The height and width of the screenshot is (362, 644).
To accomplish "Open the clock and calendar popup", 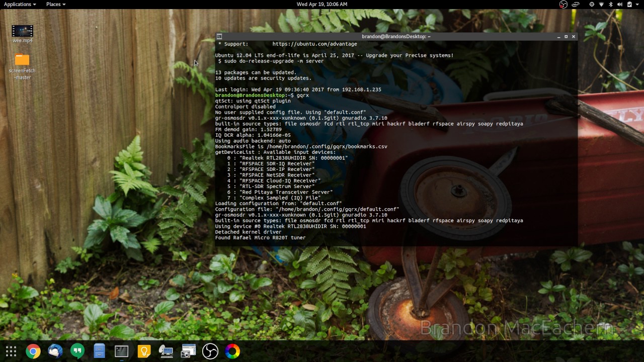I will [x=322, y=4].
